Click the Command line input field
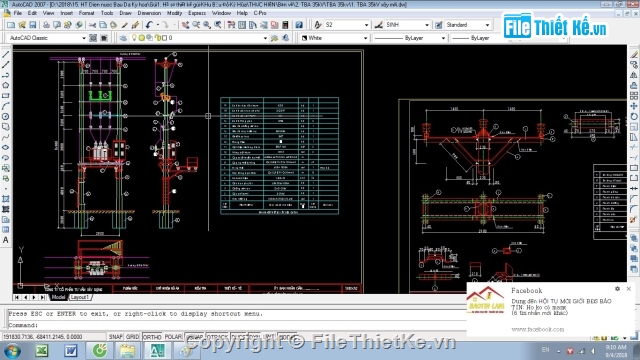640x360 pixels. point(237,325)
